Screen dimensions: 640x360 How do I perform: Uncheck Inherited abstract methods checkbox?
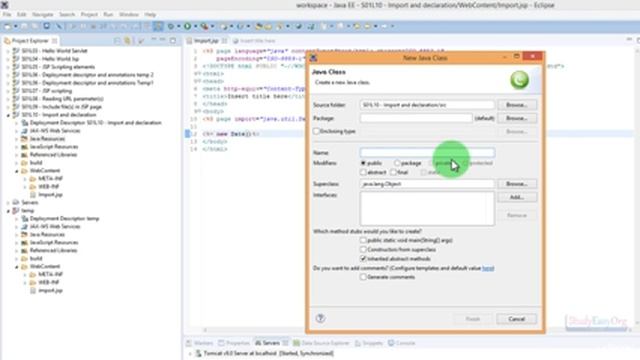pos(363,259)
